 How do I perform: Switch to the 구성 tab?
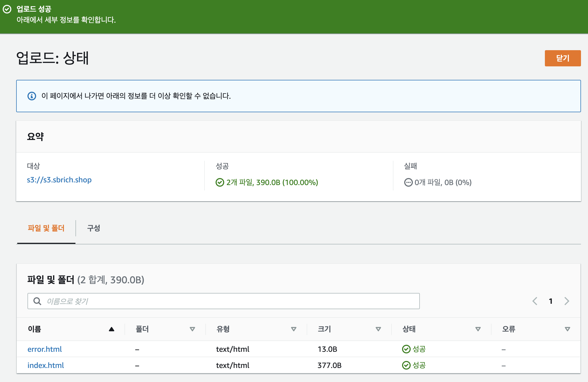coord(94,228)
